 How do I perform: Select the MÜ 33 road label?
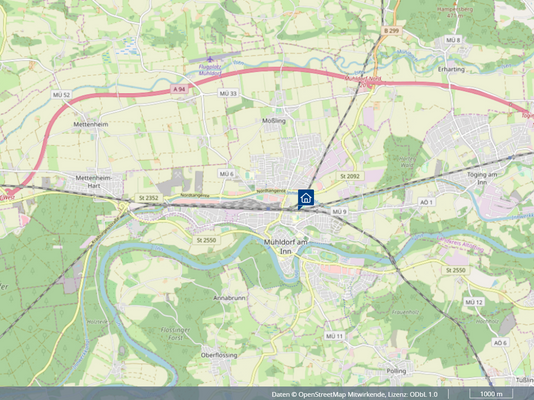(228, 93)
